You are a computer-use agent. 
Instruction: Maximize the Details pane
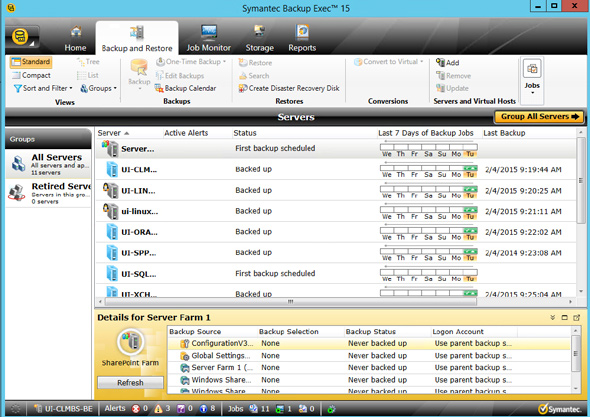564,317
